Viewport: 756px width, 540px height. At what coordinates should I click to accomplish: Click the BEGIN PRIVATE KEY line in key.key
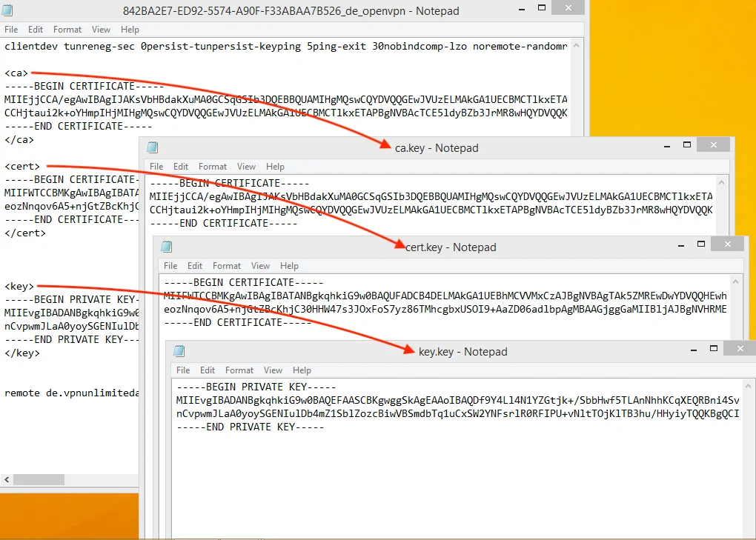(256, 387)
